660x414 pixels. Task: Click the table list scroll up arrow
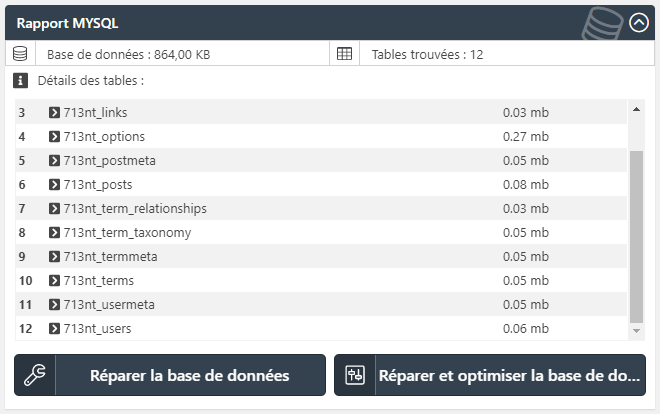click(x=636, y=109)
